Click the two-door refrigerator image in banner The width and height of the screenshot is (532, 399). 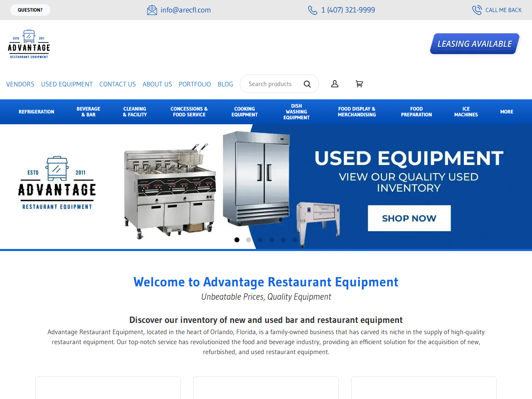pos(256,179)
